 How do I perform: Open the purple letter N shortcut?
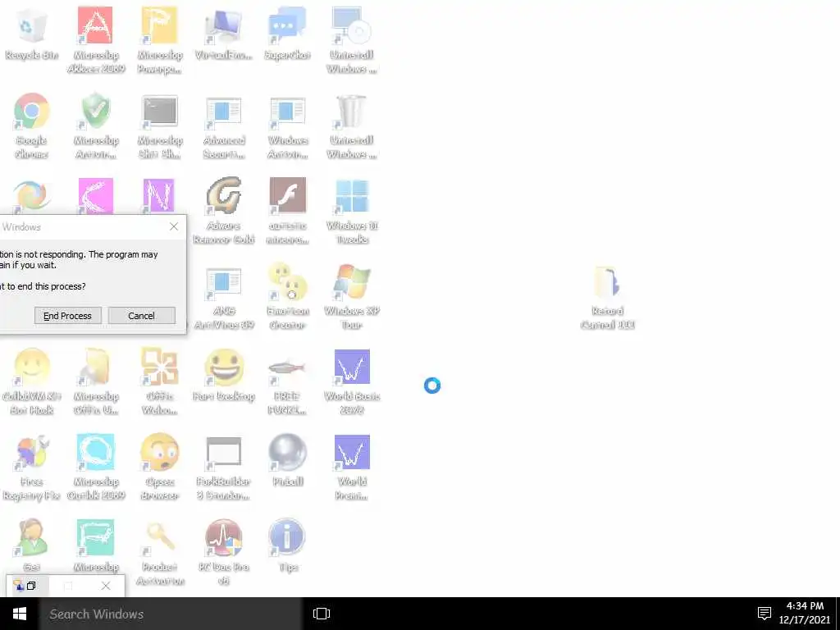160,195
